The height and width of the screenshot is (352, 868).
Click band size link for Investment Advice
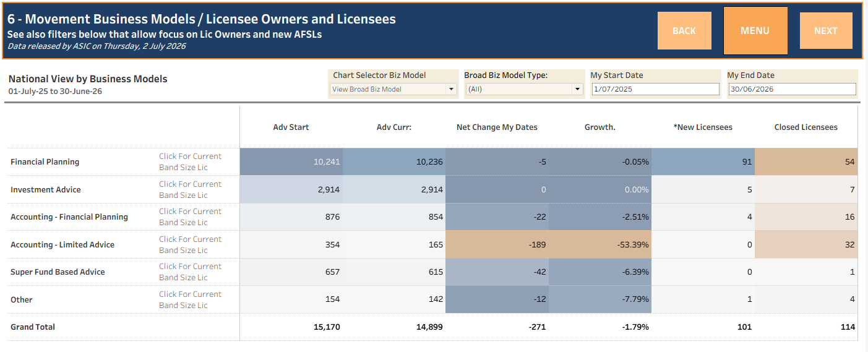[190, 189]
